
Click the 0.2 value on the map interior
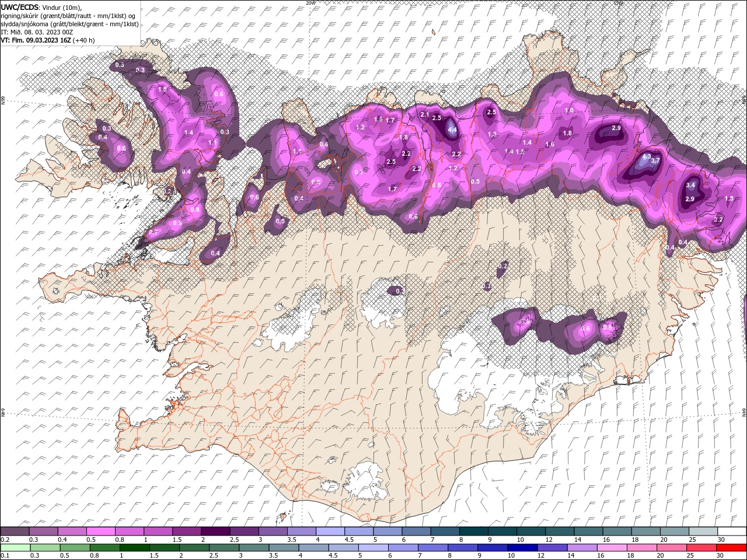coord(502,266)
